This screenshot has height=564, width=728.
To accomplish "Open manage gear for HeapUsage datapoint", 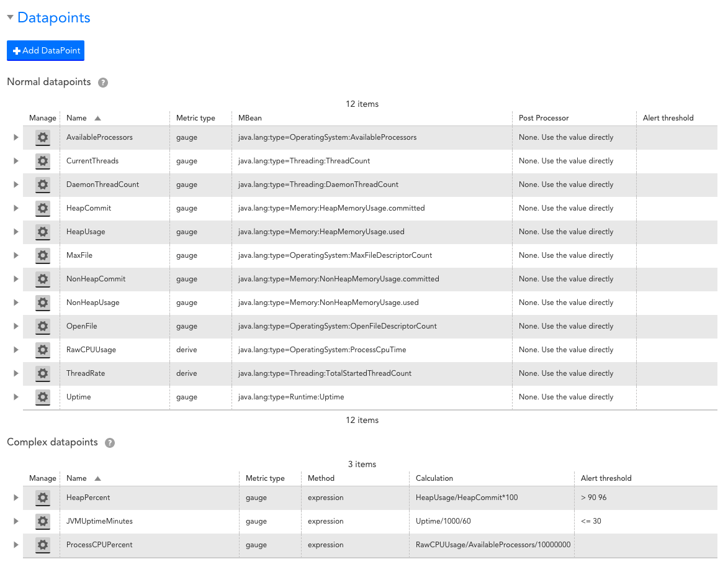I will click(42, 232).
